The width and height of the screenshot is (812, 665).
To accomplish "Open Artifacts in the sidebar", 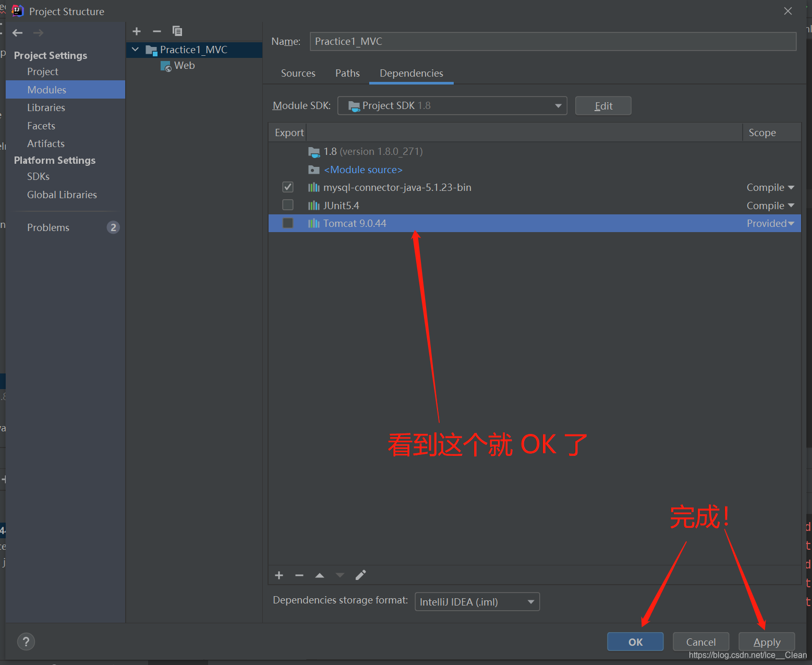I will tap(46, 143).
